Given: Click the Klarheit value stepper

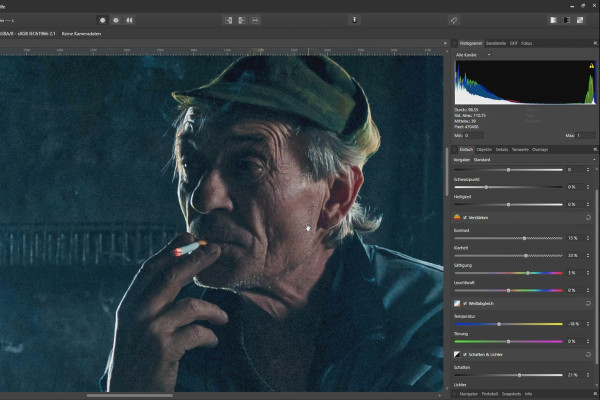Looking at the screenshot, I should pyautogui.click(x=588, y=255).
